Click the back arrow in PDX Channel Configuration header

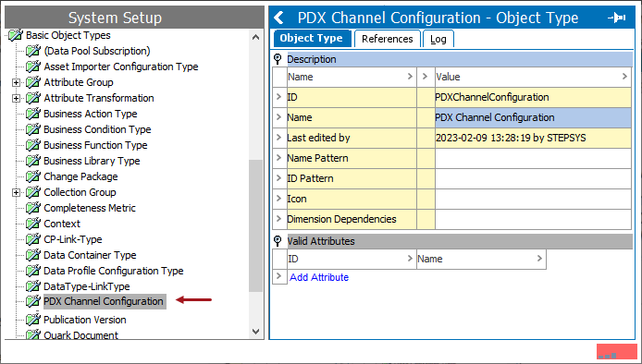[278, 18]
